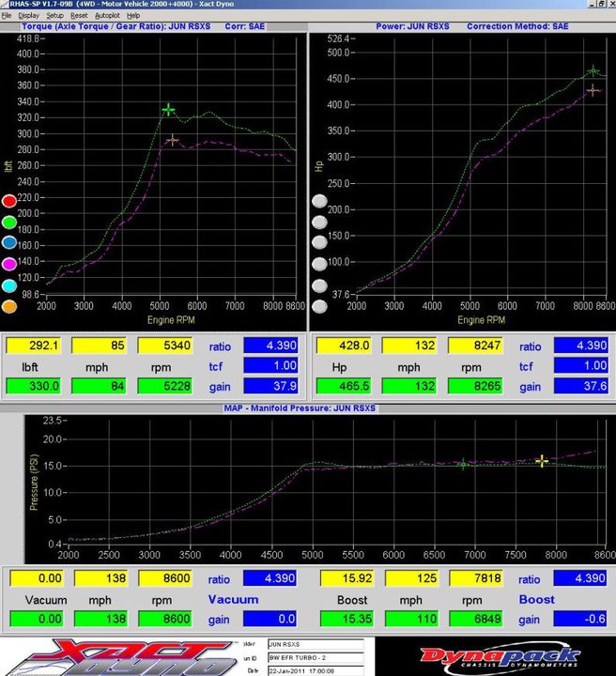Click the pink cursor marker on torque curve

[x=172, y=140]
